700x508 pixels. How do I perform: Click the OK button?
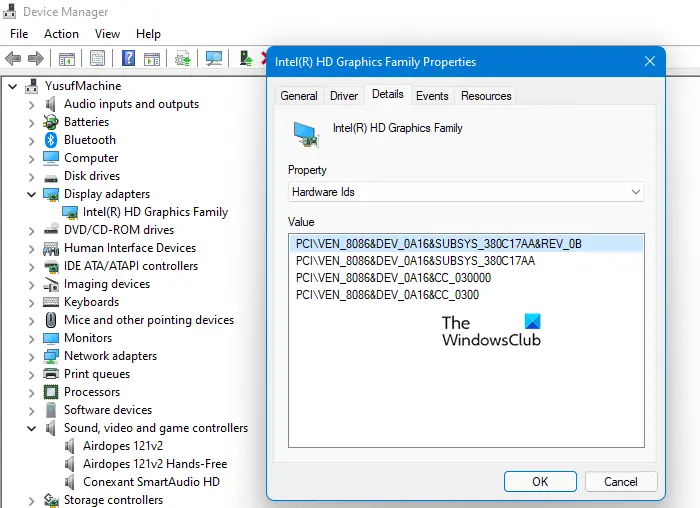pyautogui.click(x=540, y=482)
